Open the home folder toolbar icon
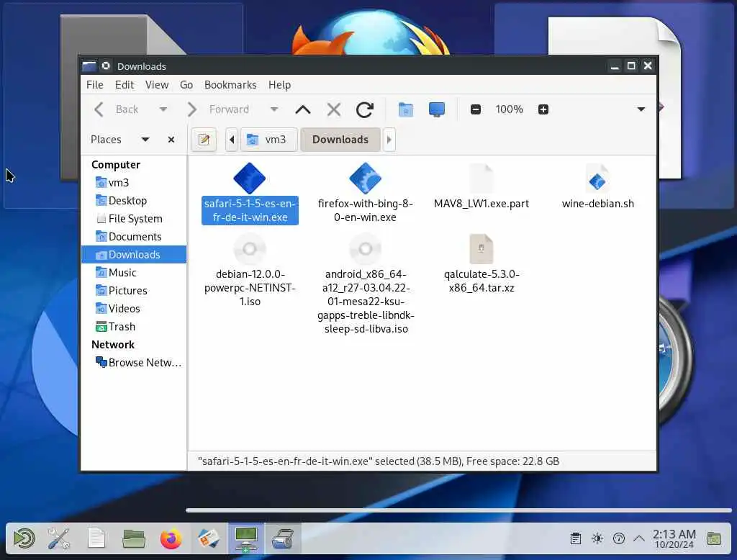This screenshot has height=560, width=737. click(x=406, y=109)
